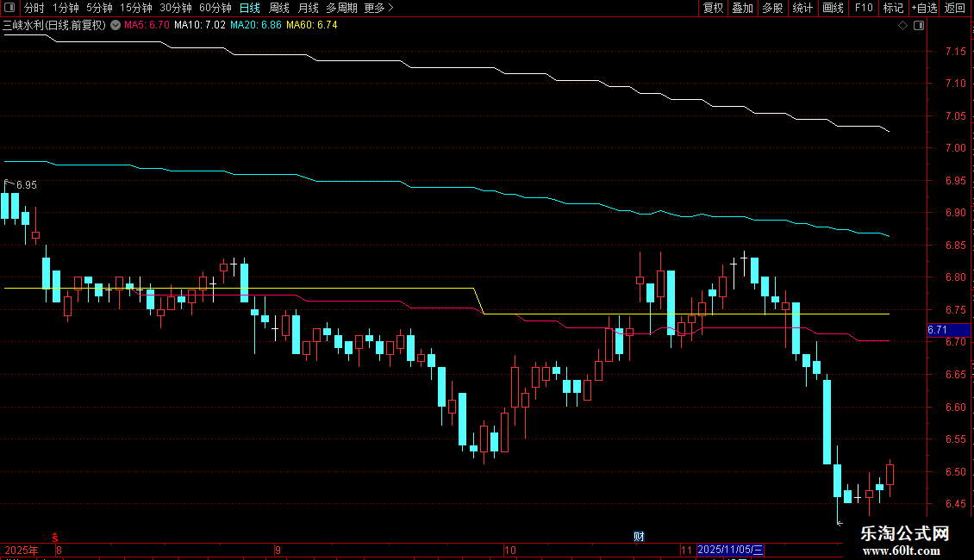Click the last red candlestick near 6.50
Screen dimensions: 974x560
890,475
